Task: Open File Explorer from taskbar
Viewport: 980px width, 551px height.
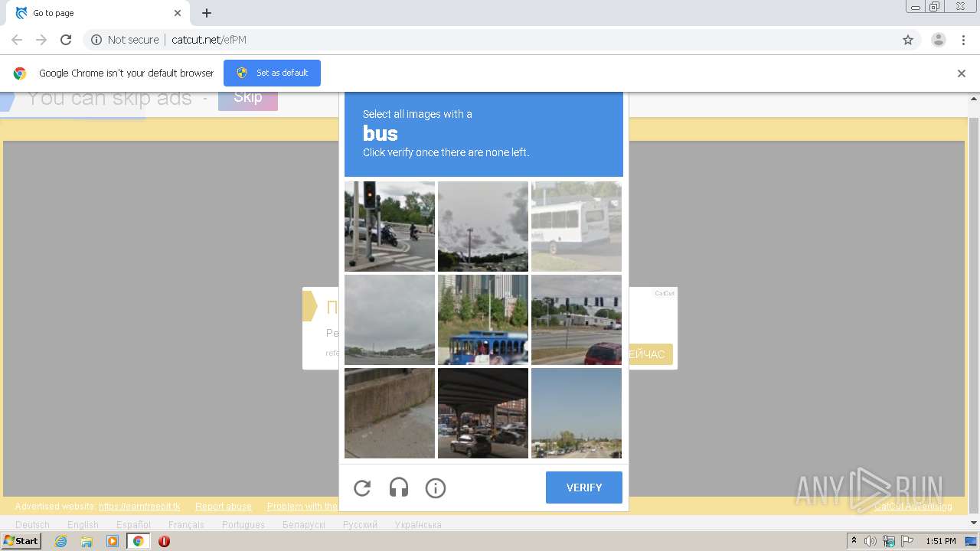Action: 87,541
